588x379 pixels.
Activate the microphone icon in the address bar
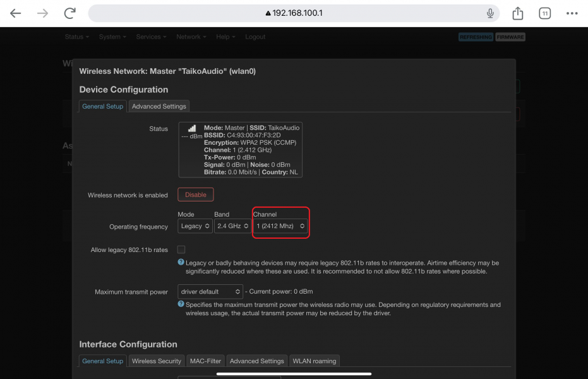click(489, 12)
